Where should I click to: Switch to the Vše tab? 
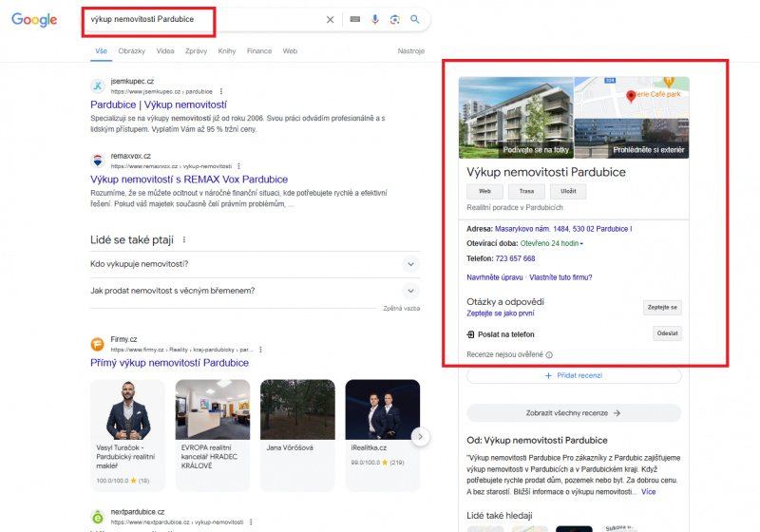pyautogui.click(x=101, y=51)
